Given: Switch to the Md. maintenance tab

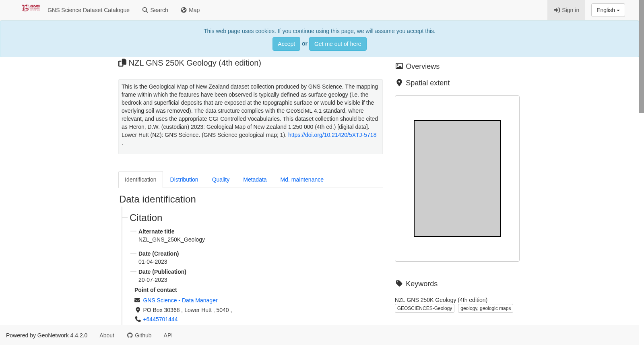Looking at the screenshot, I should tap(302, 180).
